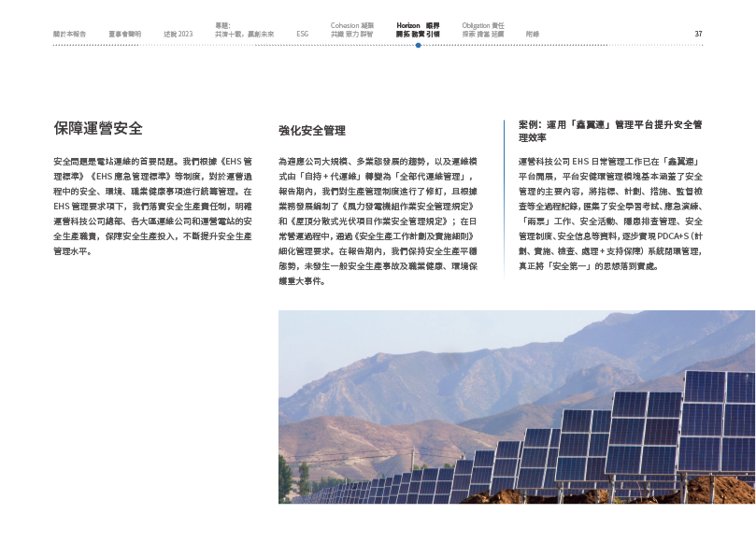Click the 強化安全管理 subheading
Screen dimensions: 756x557
[x=312, y=131]
